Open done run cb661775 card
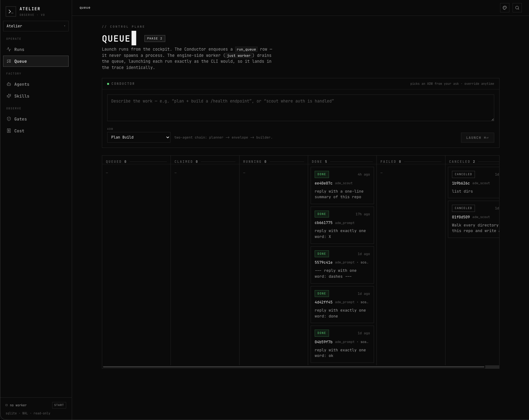529x420 pixels. click(x=342, y=225)
